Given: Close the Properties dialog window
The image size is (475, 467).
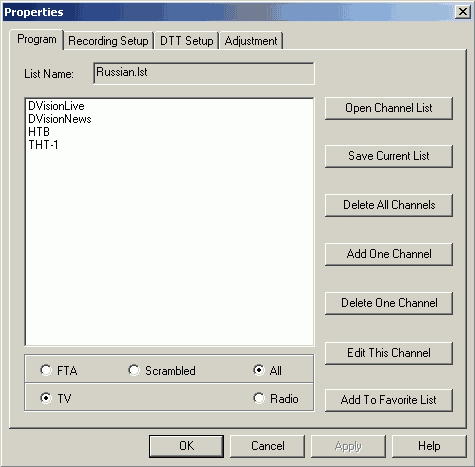Looking at the screenshot, I should [463, 12].
